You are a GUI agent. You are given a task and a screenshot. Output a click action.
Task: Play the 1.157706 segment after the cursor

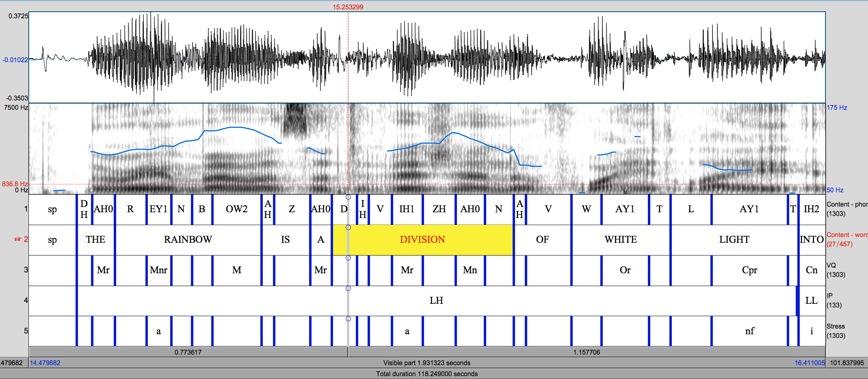(x=586, y=352)
